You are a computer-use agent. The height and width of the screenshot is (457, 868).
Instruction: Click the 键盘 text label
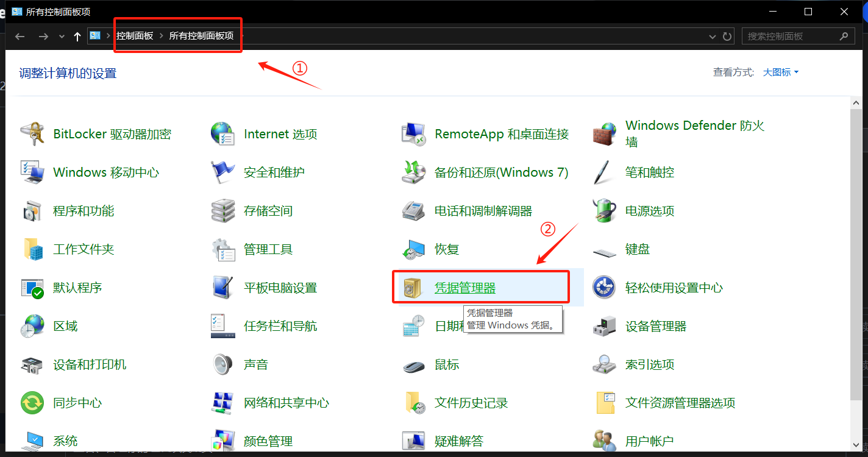tap(638, 249)
